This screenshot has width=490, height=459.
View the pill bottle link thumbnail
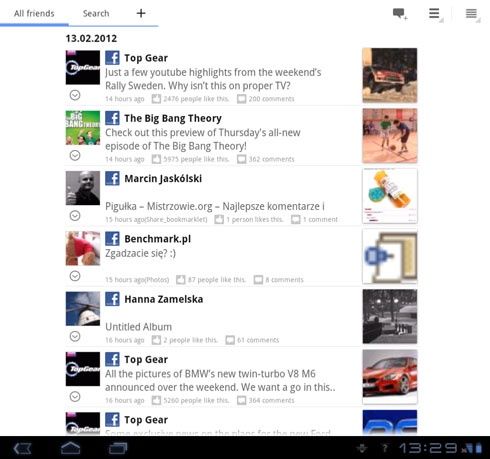[x=390, y=196]
